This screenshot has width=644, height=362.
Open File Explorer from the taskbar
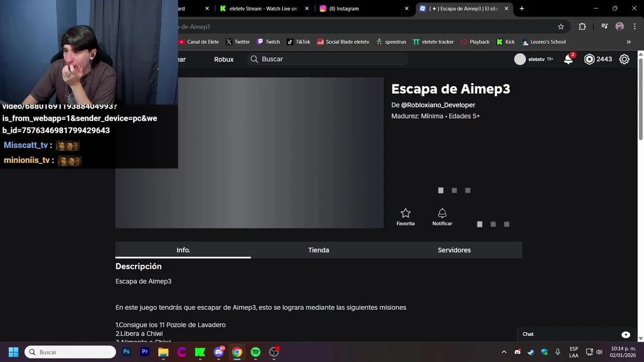(163, 352)
